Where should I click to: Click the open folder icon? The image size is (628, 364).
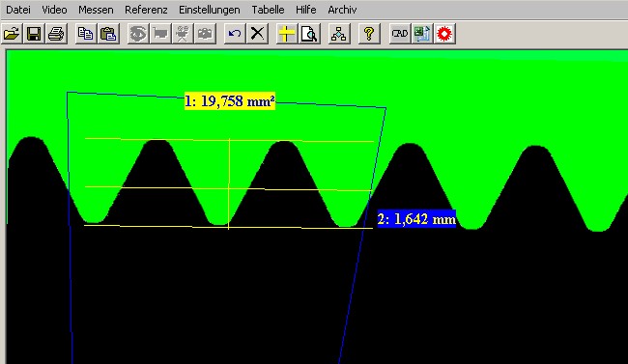pyautogui.click(x=12, y=34)
